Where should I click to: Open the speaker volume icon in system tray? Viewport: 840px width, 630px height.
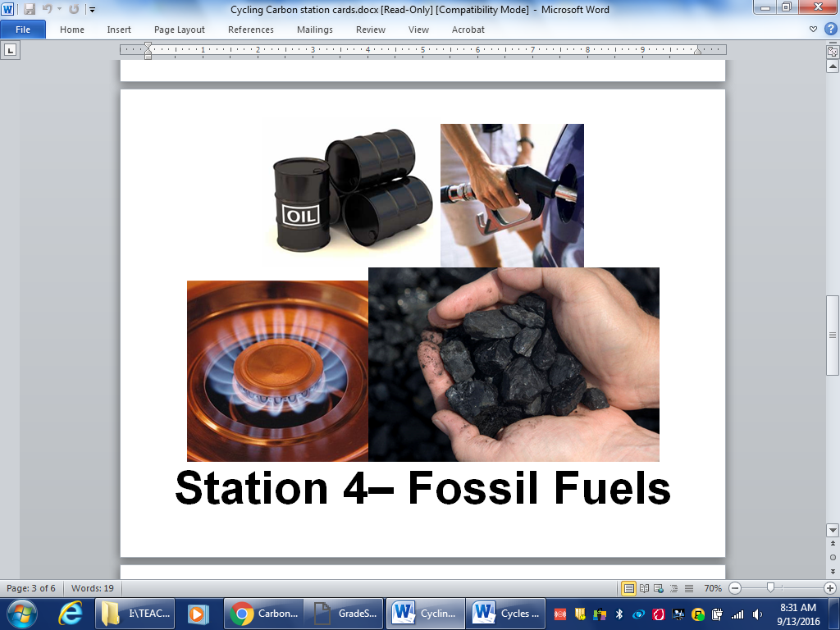(759, 614)
